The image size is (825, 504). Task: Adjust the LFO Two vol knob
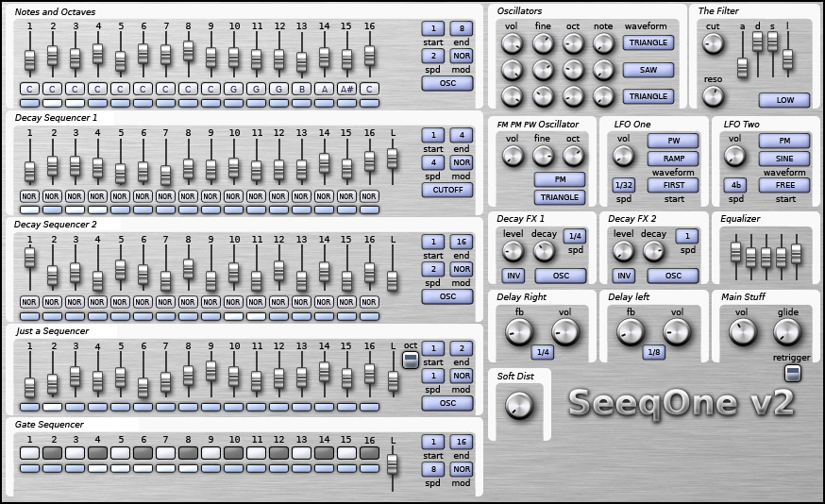[x=734, y=157]
